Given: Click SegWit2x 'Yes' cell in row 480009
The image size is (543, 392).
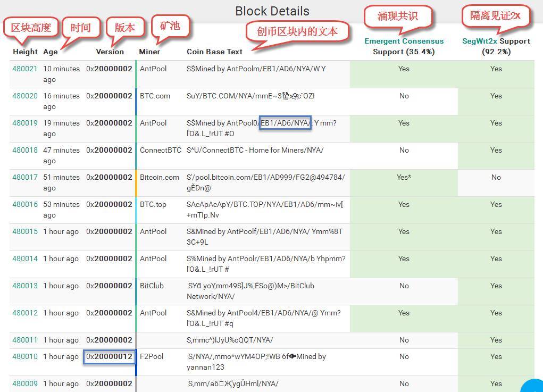Looking at the screenshot, I should 496,383.
